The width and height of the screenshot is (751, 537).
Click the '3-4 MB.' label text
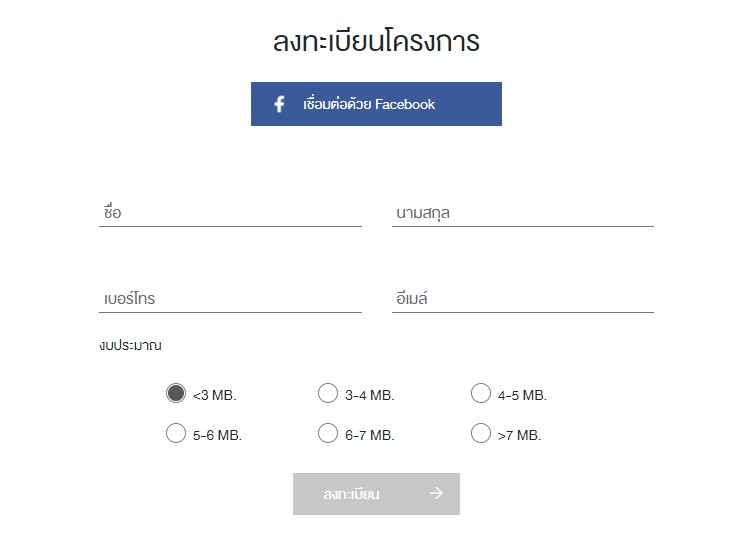pos(370,395)
